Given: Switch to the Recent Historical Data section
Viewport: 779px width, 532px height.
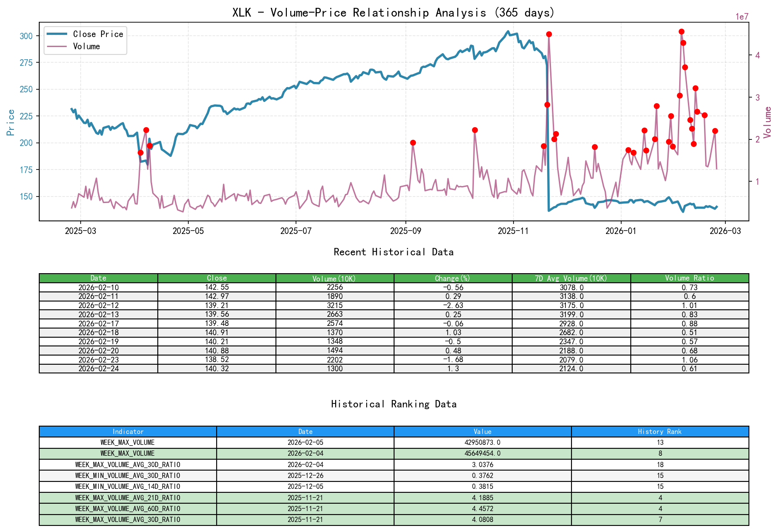Looking at the screenshot, I should pyautogui.click(x=393, y=252).
